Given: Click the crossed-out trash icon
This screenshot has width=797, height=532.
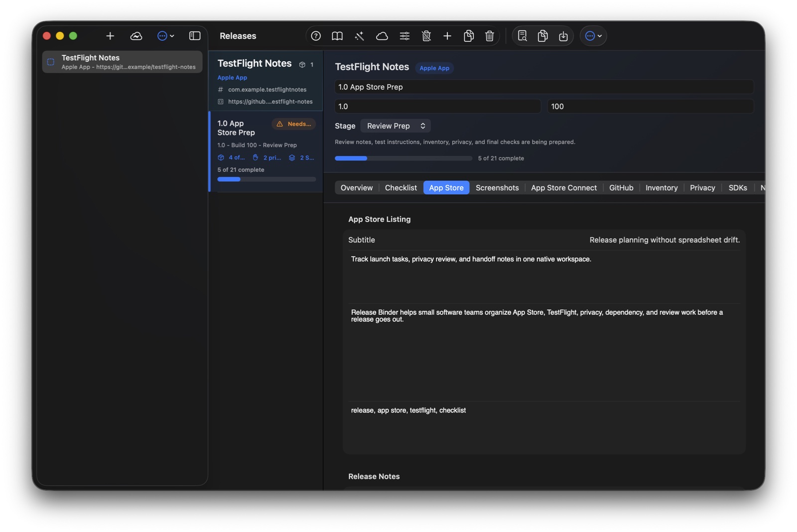Looking at the screenshot, I should (x=426, y=36).
